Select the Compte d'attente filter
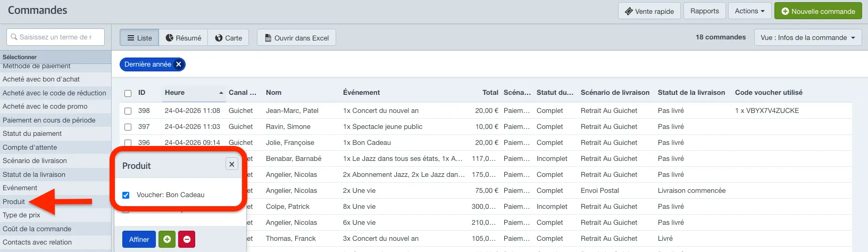 tap(55, 147)
